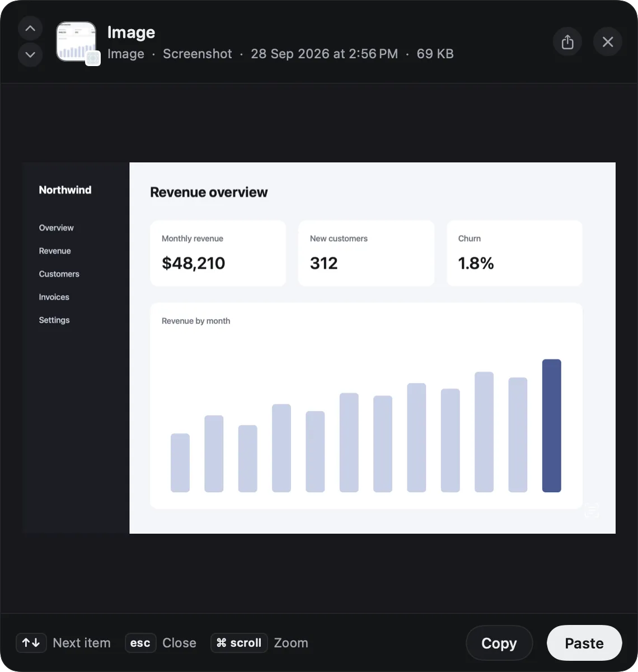Click the Revenue by month chart label
The image size is (638, 672).
196,321
